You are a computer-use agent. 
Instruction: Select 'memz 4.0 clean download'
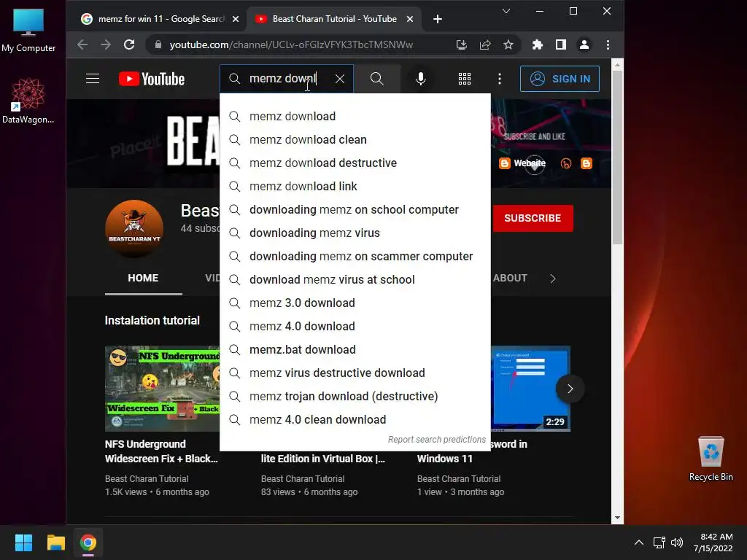click(355, 419)
